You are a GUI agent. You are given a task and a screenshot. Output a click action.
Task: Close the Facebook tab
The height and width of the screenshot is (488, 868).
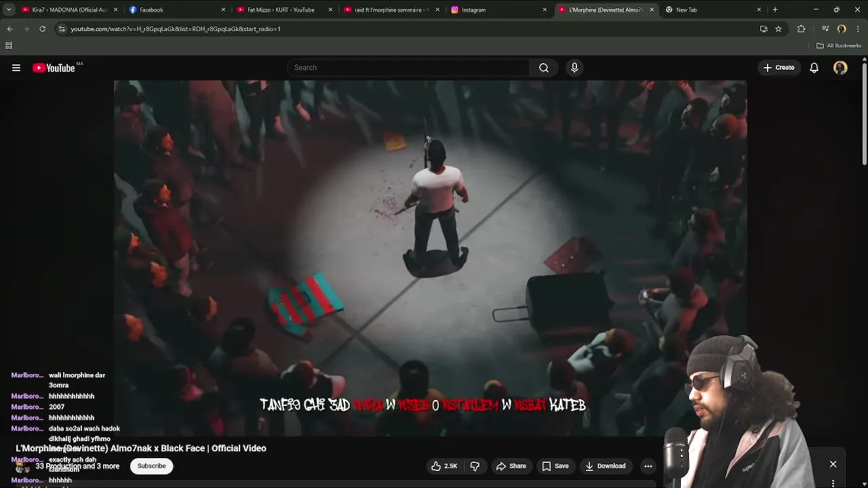tap(223, 9)
